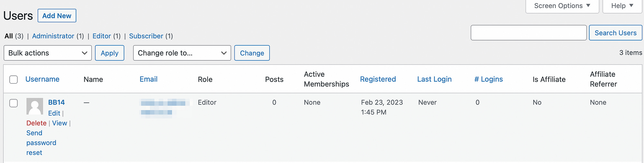
Task: Filter users by Editor role
Action: [x=102, y=36]
